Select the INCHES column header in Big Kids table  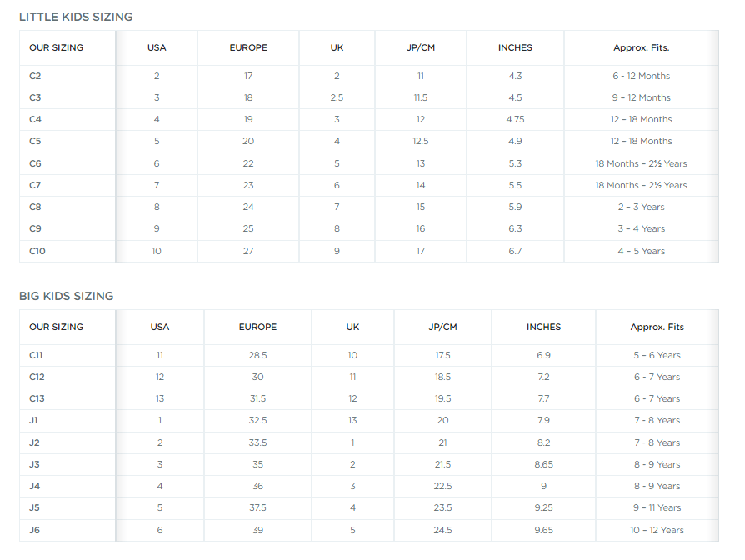[x=543, y=327]
